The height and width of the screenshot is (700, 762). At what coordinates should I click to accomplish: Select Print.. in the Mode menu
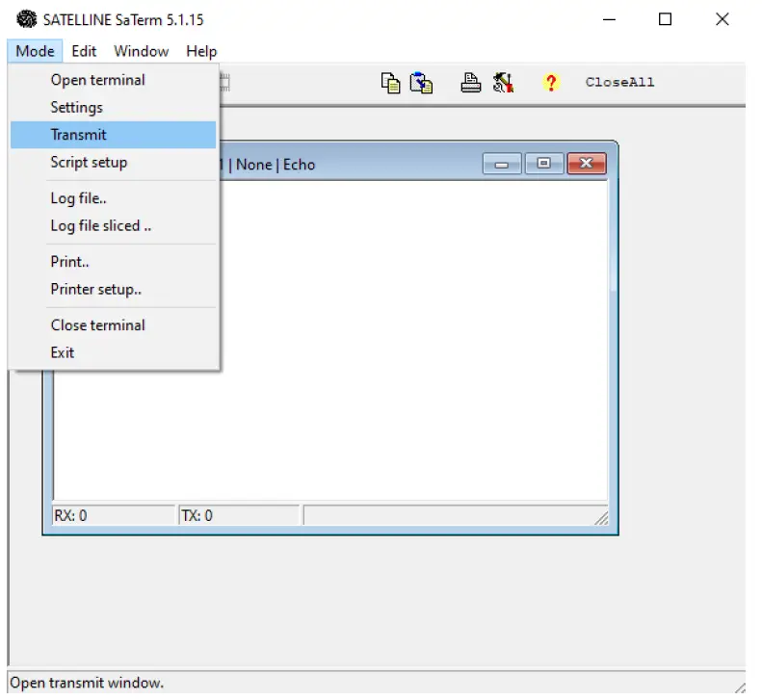point(114,262)
